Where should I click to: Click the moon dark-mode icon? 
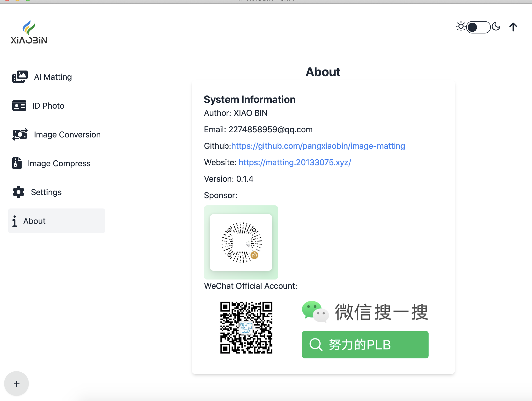(x=496, y=27)
